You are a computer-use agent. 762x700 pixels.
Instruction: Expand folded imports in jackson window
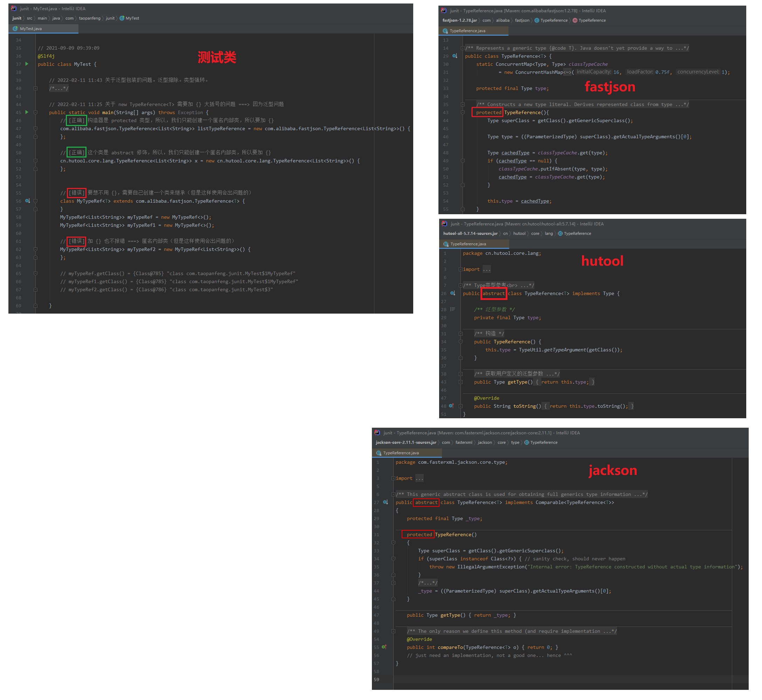[393, 478]
